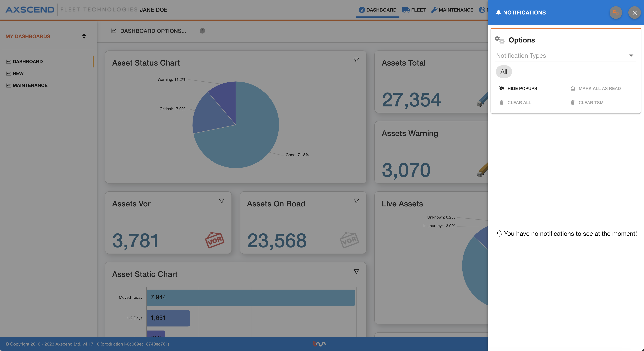Screen dimensions: 644x351
Task: Click the Moved Today bar
Action: pyautogui.click(x=250, y=297)
